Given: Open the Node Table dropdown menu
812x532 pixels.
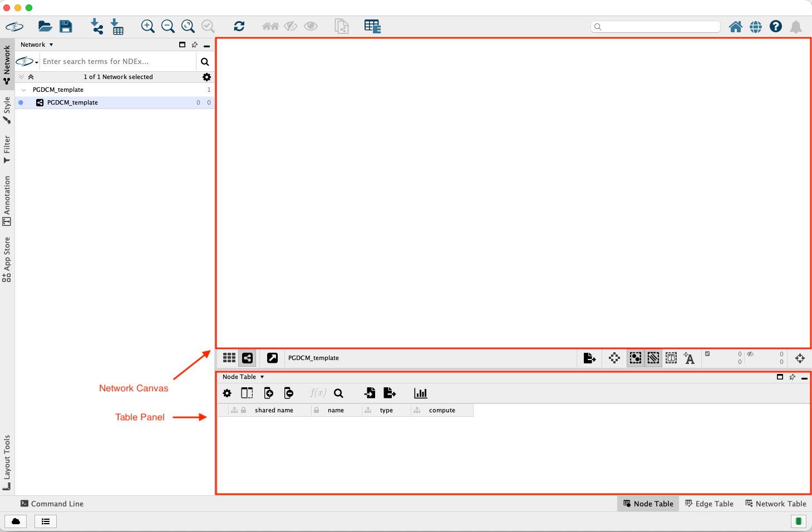Looking at the screenshot, I should [x=243, y=377].
